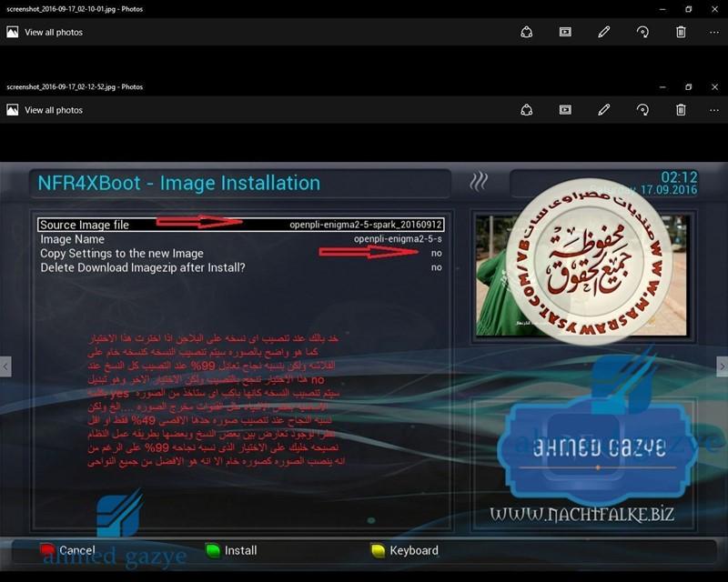Restore down the 02-12-52 Photos window

[689, 86]
